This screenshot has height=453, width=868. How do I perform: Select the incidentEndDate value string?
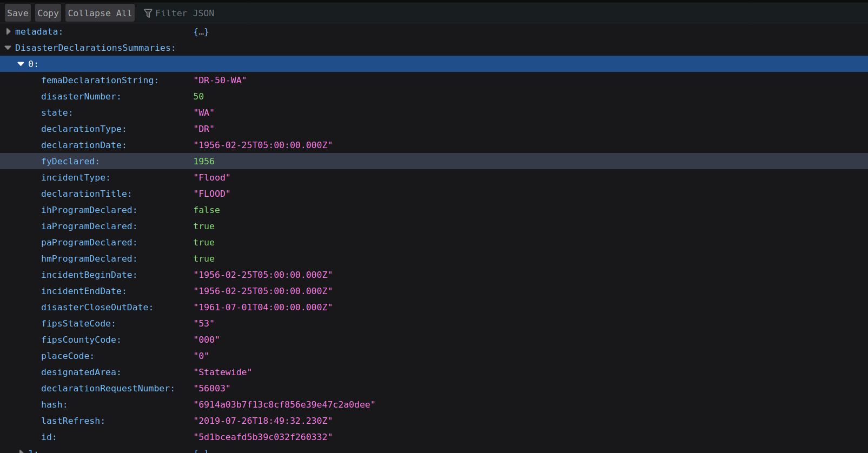pyautogui.click(x=263, y=291)
